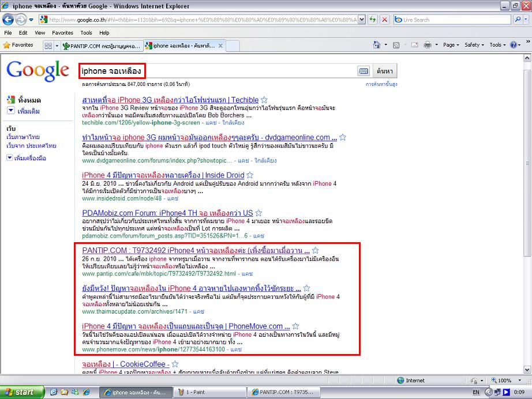Open the Edit menu
Viewport: 532px width, 399px height.
23,32
